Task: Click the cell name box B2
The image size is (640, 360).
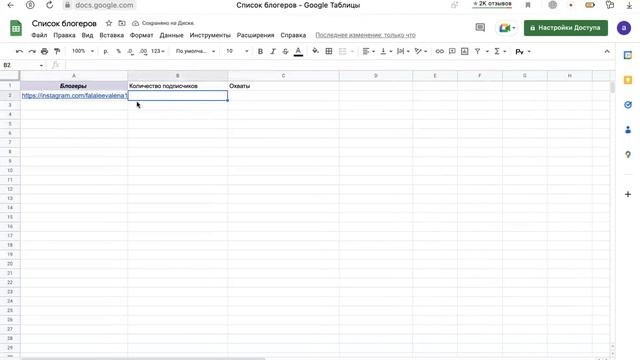Action: pos(23,65)
